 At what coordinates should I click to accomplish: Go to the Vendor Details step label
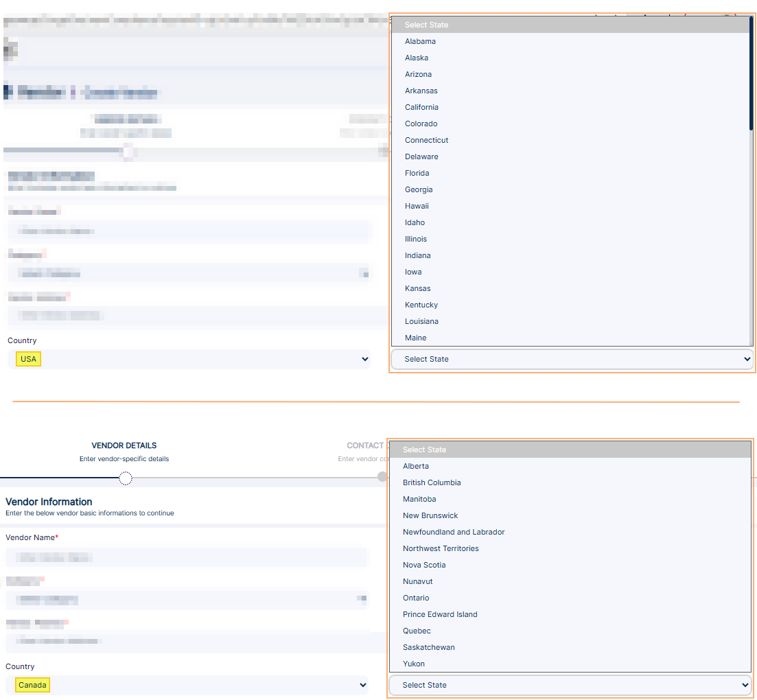(x=124, y=445)
